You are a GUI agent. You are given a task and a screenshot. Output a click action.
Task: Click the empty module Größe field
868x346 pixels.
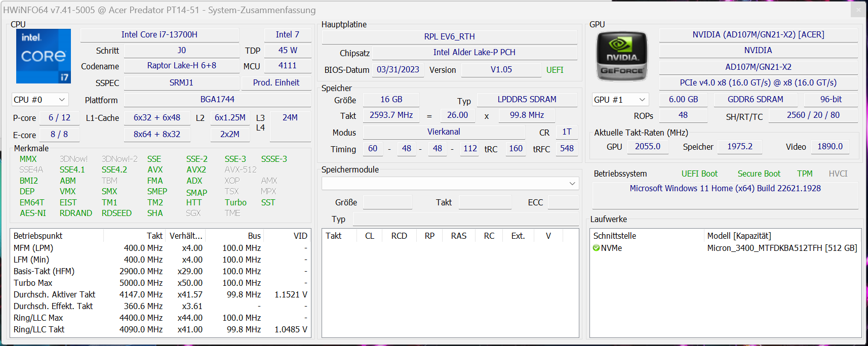click(387, 202)
